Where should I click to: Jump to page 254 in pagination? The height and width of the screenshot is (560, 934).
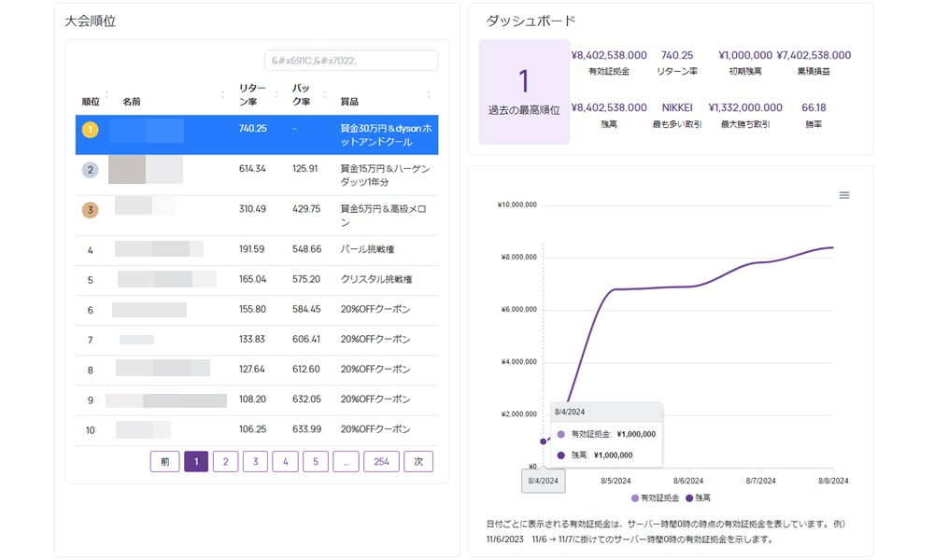[381, 461]
